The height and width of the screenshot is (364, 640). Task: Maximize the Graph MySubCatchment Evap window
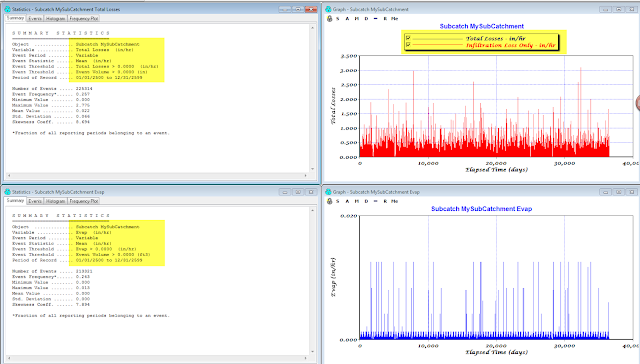[619, 192]
